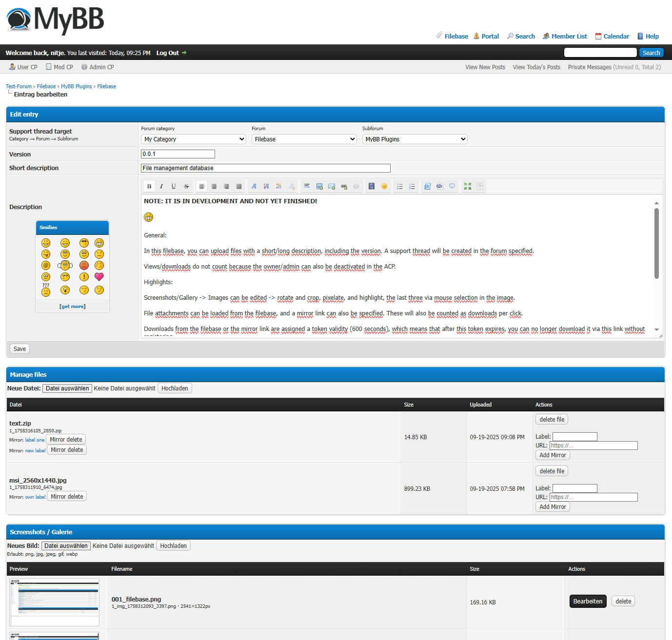Screen dimensions: 672x640
Task: Open the Subforum dropdown showing MyBB Plugins
Action: click(415, 139)
